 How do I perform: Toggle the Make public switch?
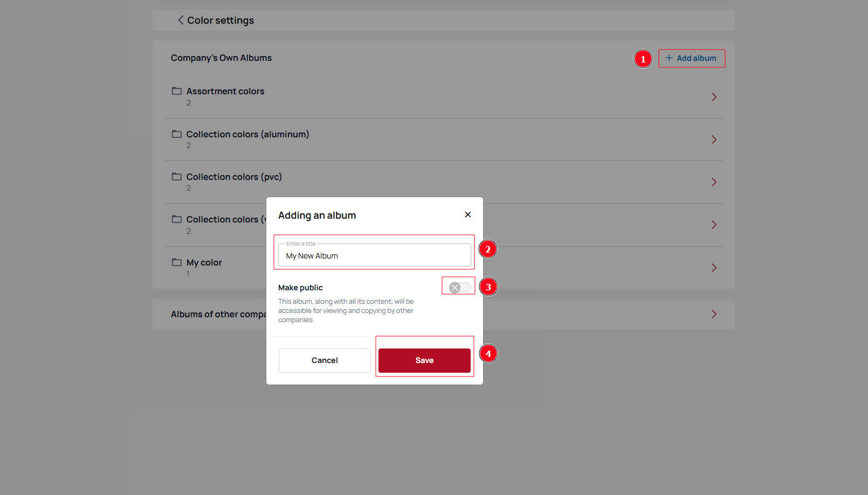(x=460, y=288)
